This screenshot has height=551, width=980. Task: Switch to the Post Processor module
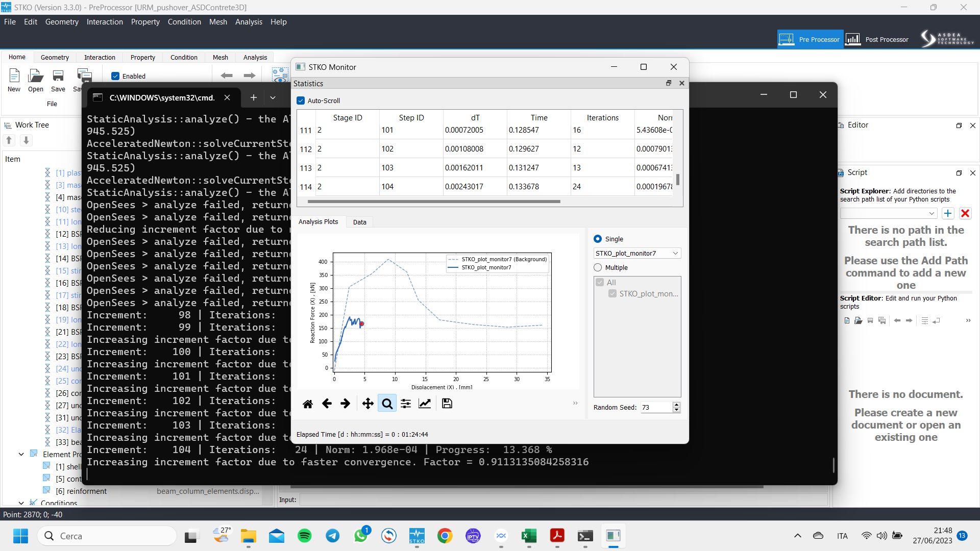coord(878,39)
